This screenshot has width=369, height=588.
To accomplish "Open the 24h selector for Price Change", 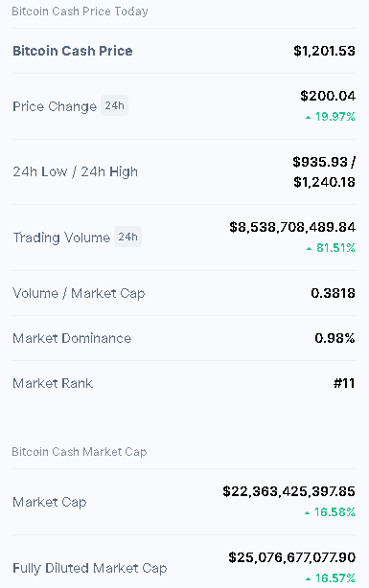I will (114, 105).
